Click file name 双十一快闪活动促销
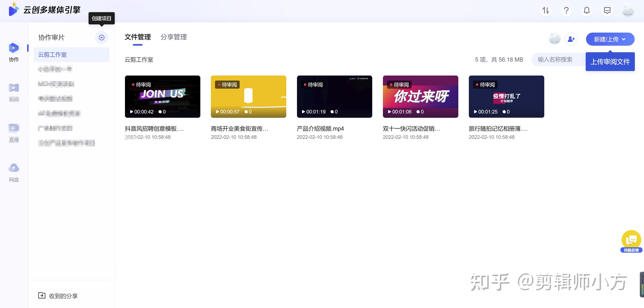This screenshot has height=308, width=644. 412,129
